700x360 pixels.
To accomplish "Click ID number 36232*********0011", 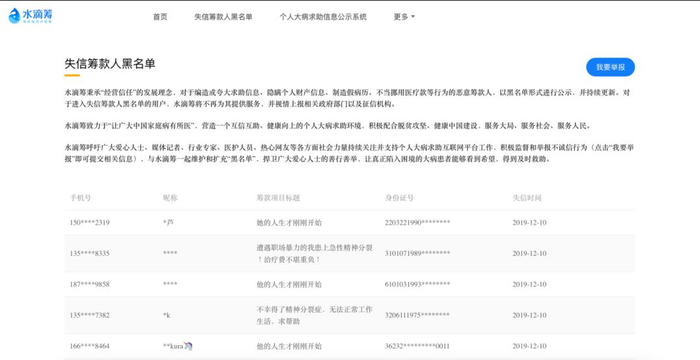I will tap(417, 346).
